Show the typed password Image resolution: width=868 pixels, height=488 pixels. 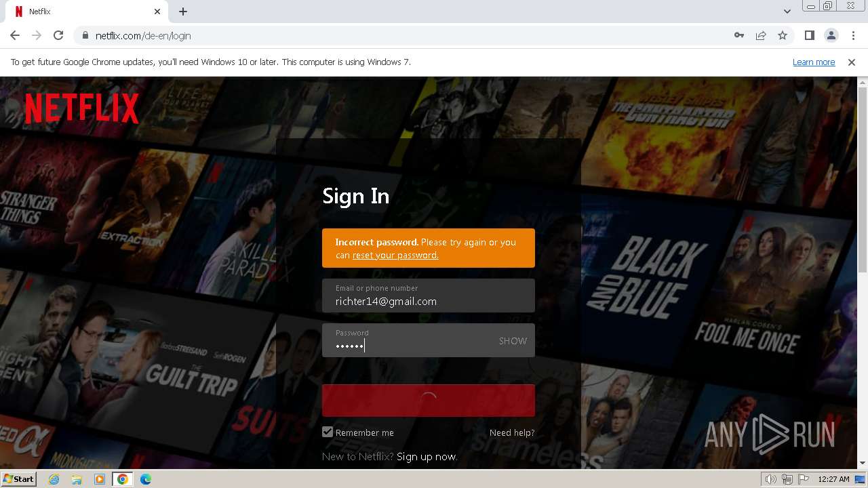click(513, 341)
